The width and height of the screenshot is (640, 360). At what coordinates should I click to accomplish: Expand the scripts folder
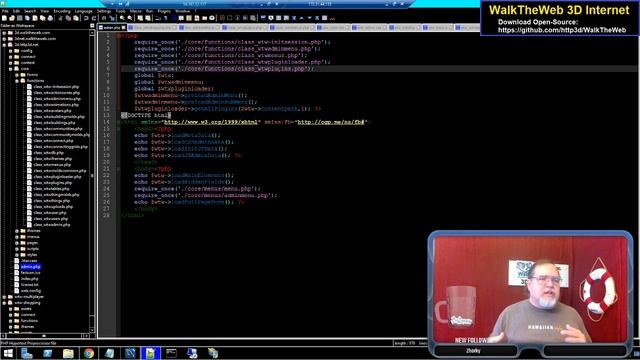(17, 249)
